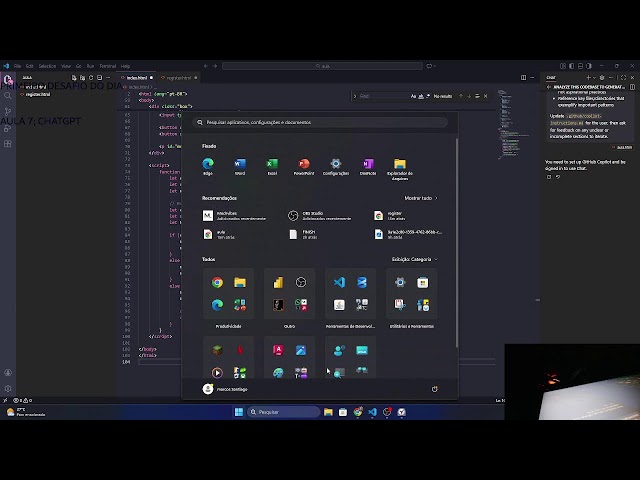Expand Mostrar tudo recommendations

pyautogui.click(x=421, y=198)
